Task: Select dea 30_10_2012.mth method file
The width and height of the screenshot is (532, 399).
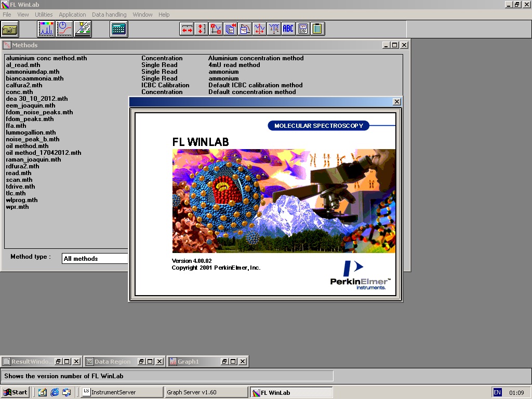Action: click(37, 99)
